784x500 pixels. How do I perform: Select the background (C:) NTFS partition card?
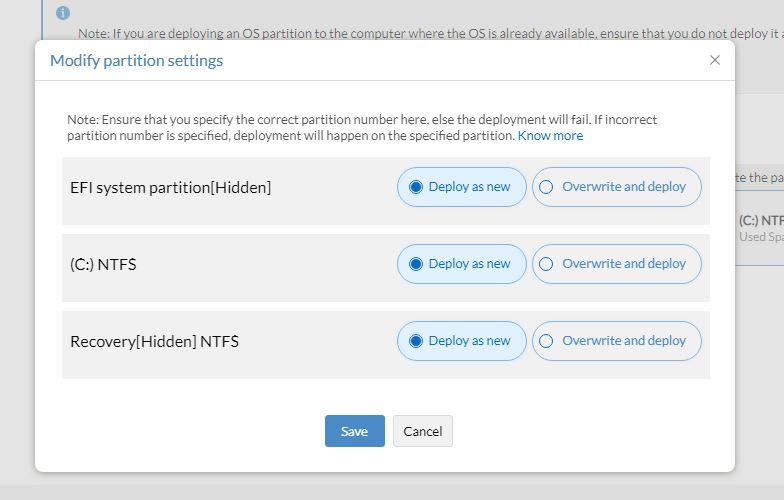pos(760,228)
